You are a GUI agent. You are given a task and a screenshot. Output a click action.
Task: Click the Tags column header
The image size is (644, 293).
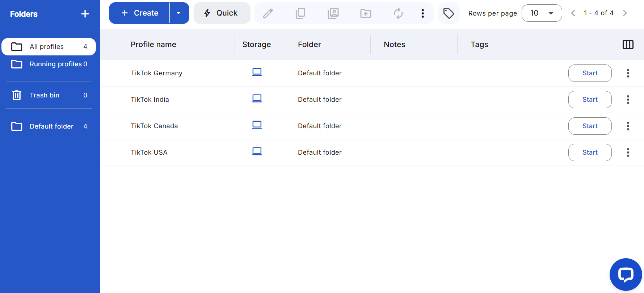(480, 45)
